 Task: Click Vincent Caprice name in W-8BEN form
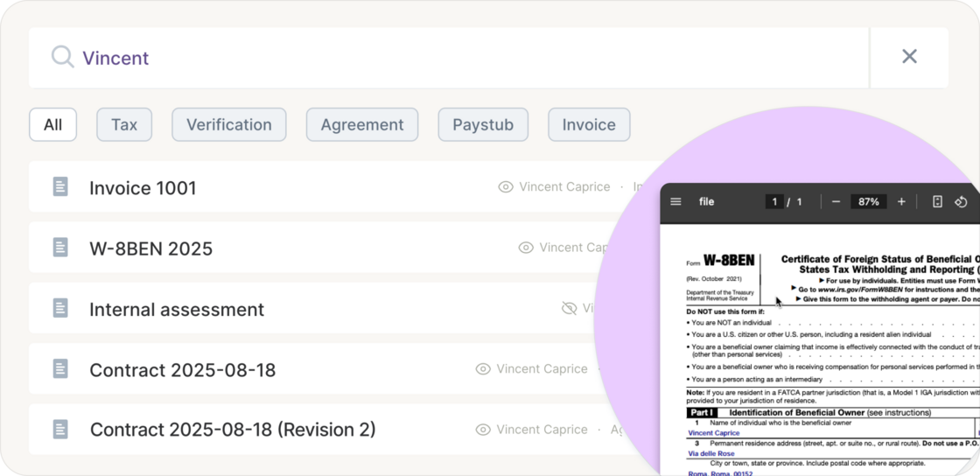[x=714, y=433]
